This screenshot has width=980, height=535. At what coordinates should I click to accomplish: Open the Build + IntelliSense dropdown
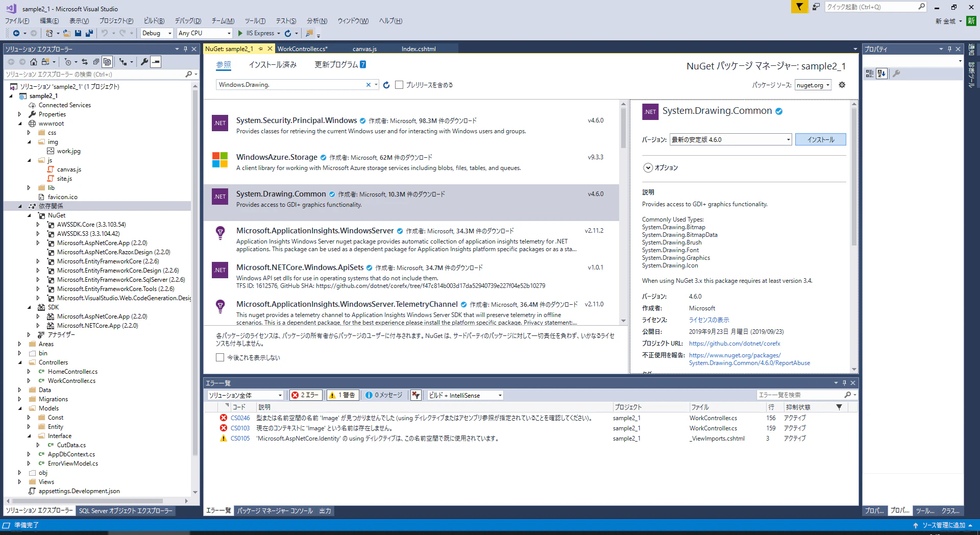(465, 395)
